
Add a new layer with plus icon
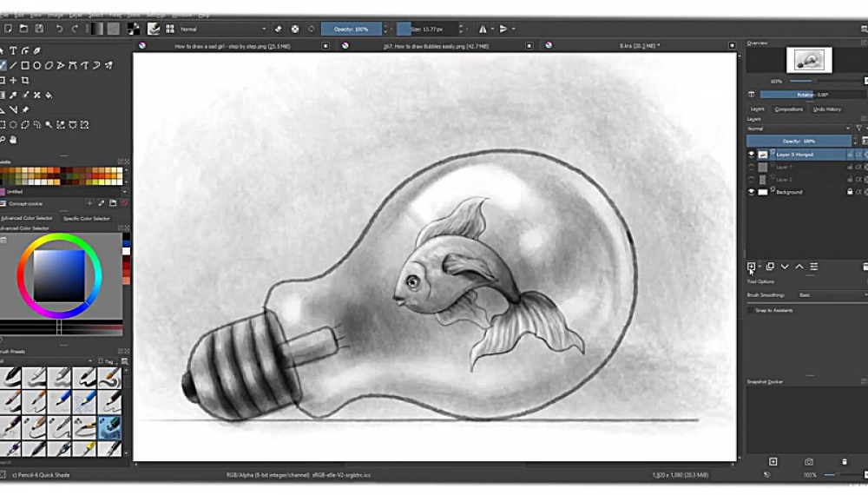click(x=752, y=267)
